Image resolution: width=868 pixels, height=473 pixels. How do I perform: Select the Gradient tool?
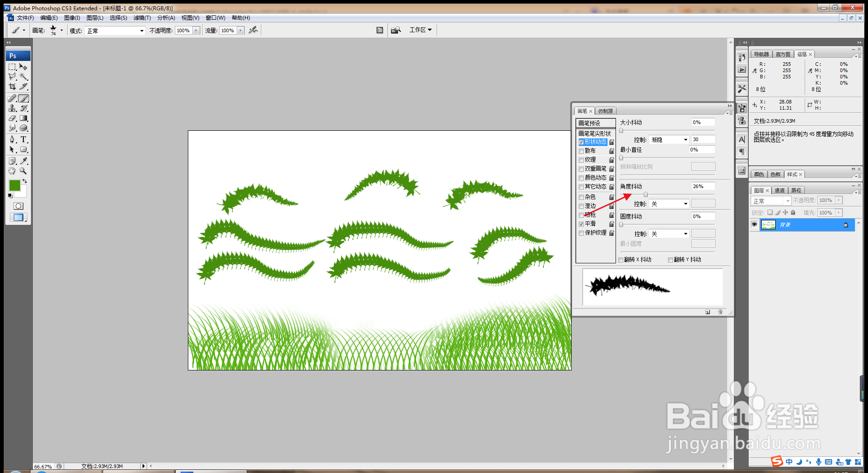(x=24, y=118)
